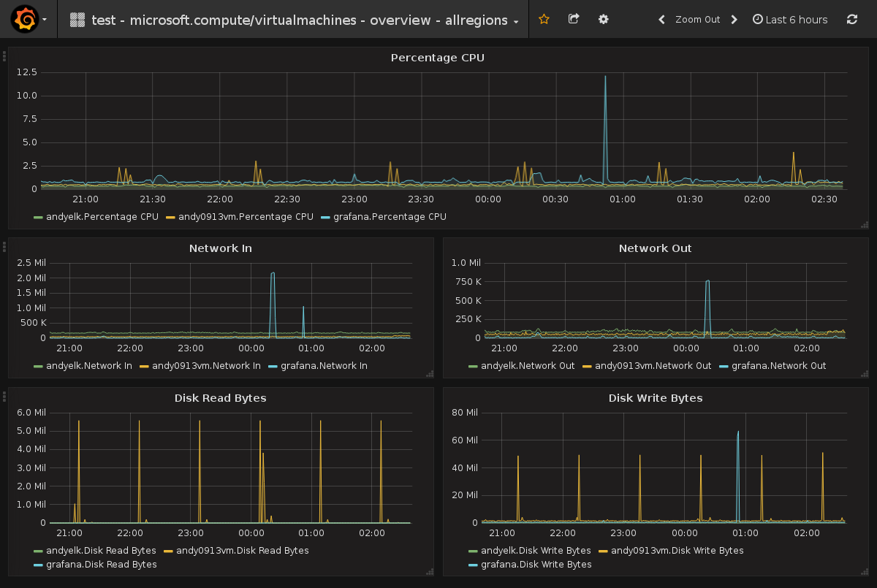Shift time range backward arrow
877x588 pixels.
point(661,20)
